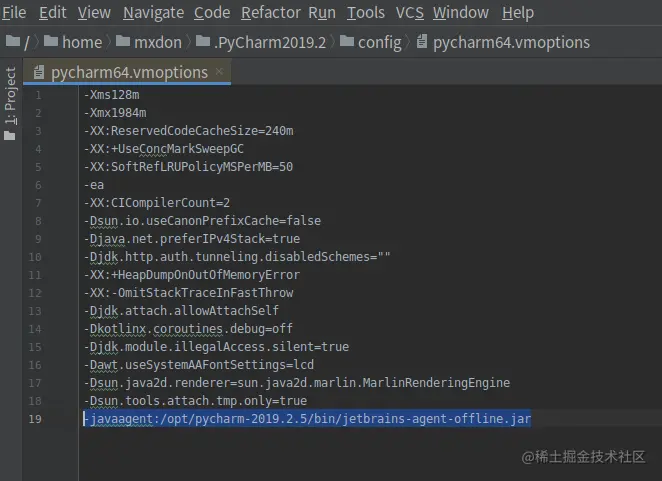
Task: Open the Tools menu
Action: tap(366, 13)
